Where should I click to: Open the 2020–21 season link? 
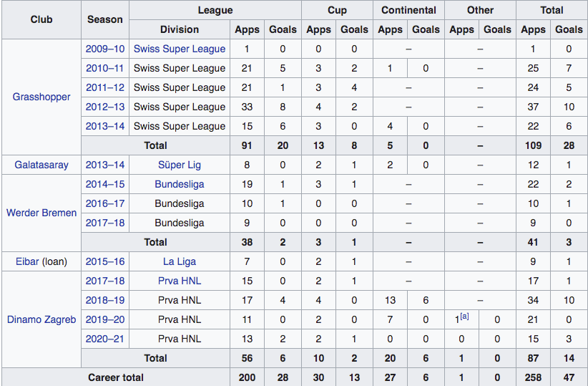(105, 339)
